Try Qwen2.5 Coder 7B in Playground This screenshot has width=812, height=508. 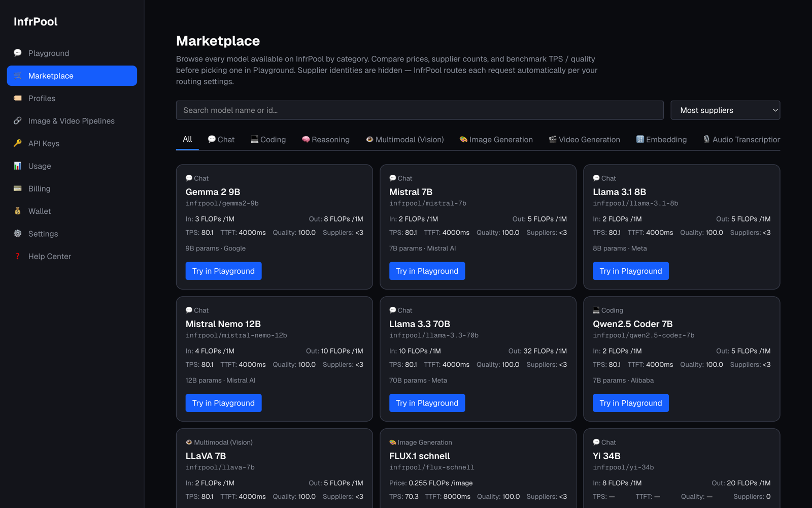click(x=631, y=403)
